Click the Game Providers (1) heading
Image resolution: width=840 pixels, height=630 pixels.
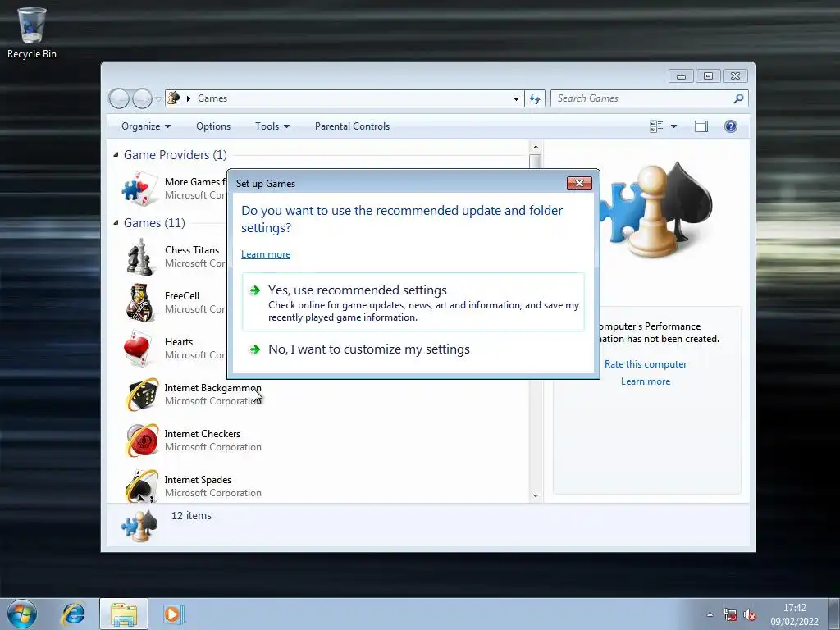coord(176,155)
